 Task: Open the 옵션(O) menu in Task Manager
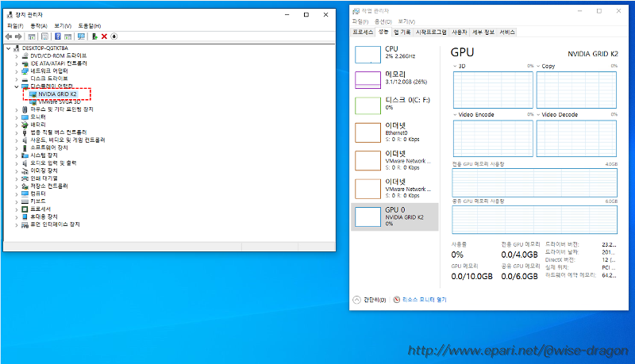pyautogui.click(x=383, y=21)
